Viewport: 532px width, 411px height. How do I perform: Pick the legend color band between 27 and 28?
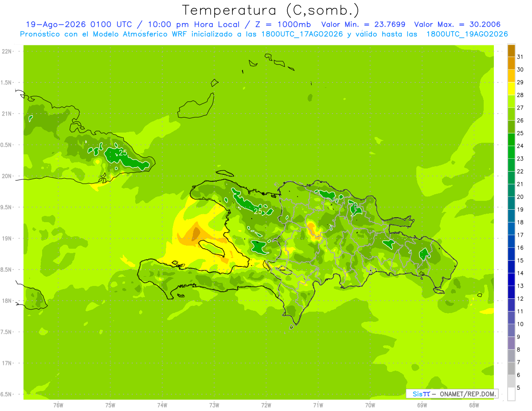511,102
